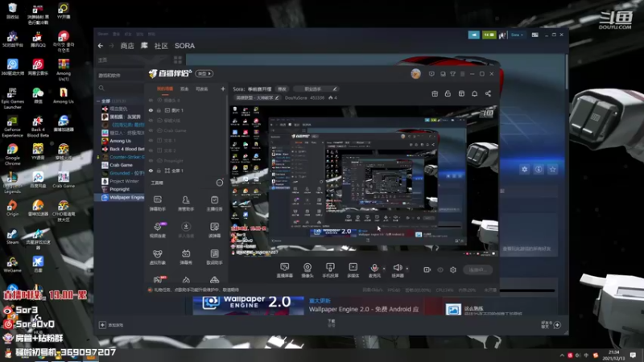
Task: Click the edit button after stream title
Action: click(283, 88)
